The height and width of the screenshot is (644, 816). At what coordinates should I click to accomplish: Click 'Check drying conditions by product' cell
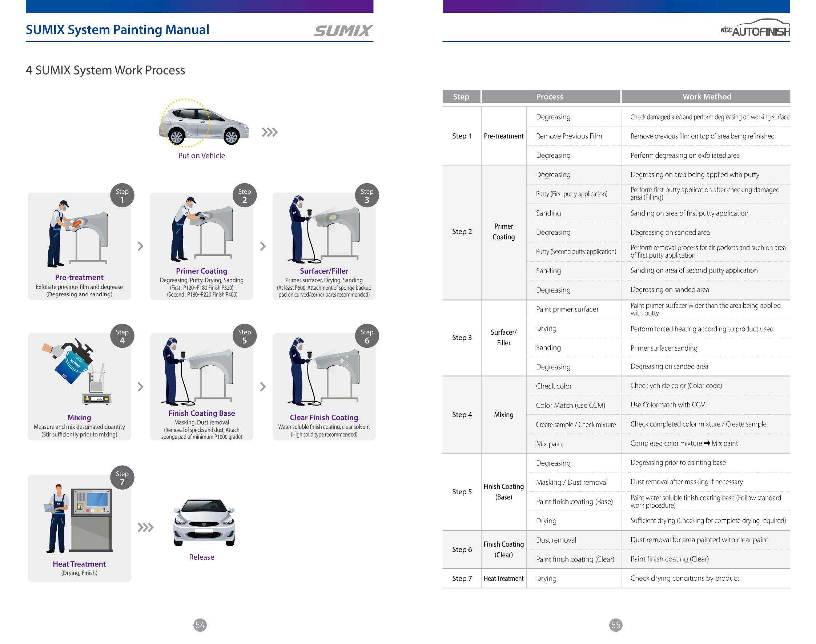click(706, 578)
